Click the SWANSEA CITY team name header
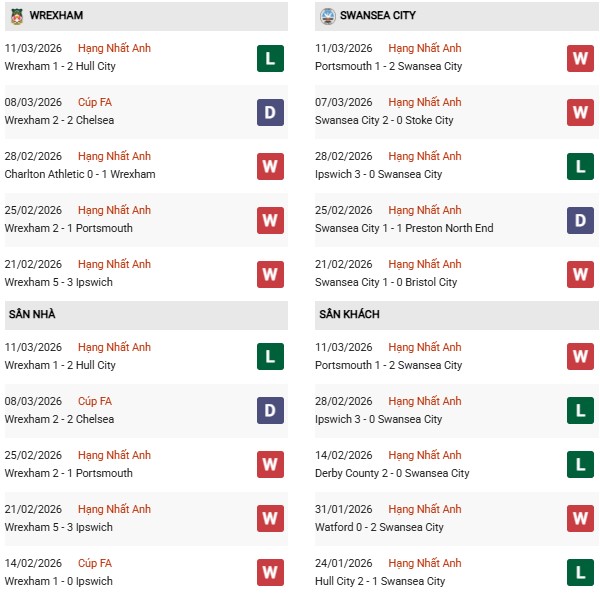 [378, 16]
